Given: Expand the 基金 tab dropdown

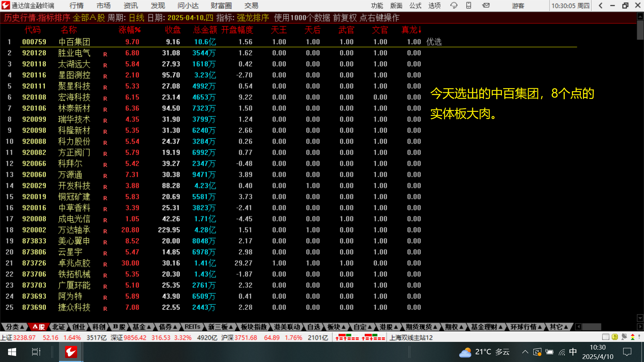Looking at the screenshot, I should [x=141, y=327].
